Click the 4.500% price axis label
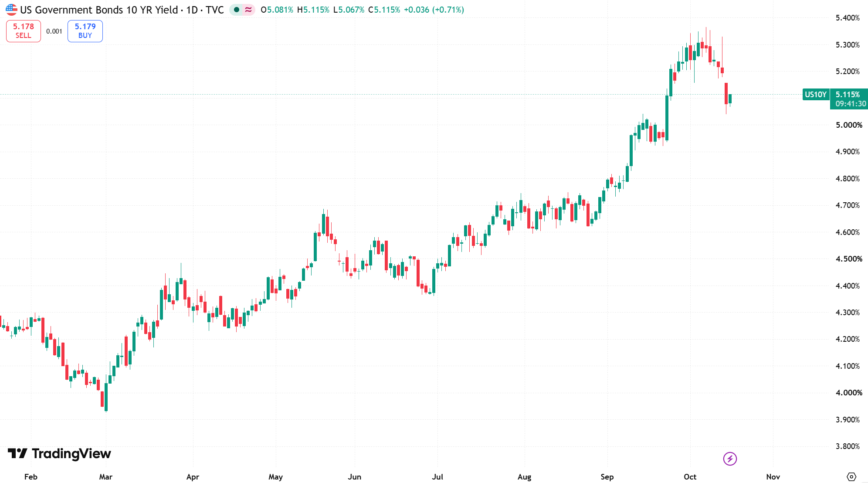The image size is (868, 483). click(848, 259)
